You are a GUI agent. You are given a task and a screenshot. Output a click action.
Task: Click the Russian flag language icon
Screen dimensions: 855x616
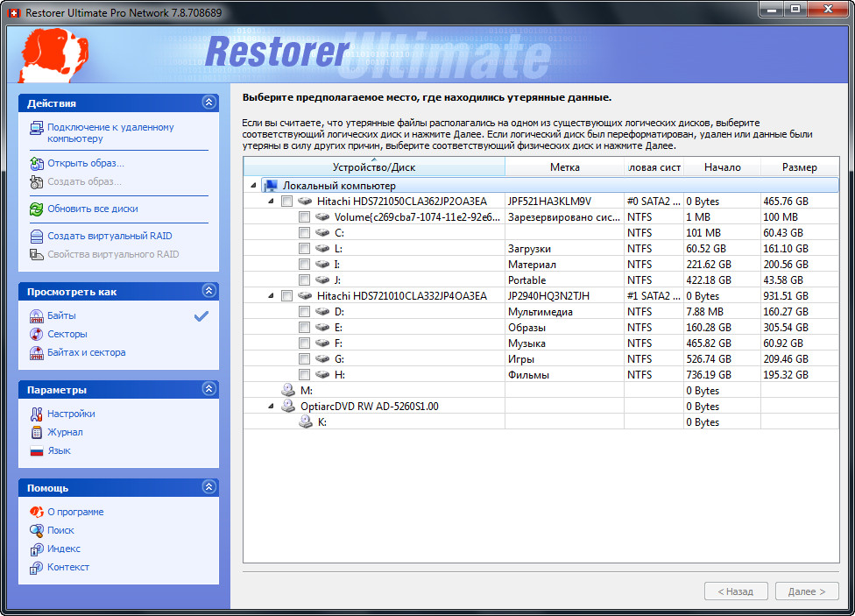(x=37, y=451)
